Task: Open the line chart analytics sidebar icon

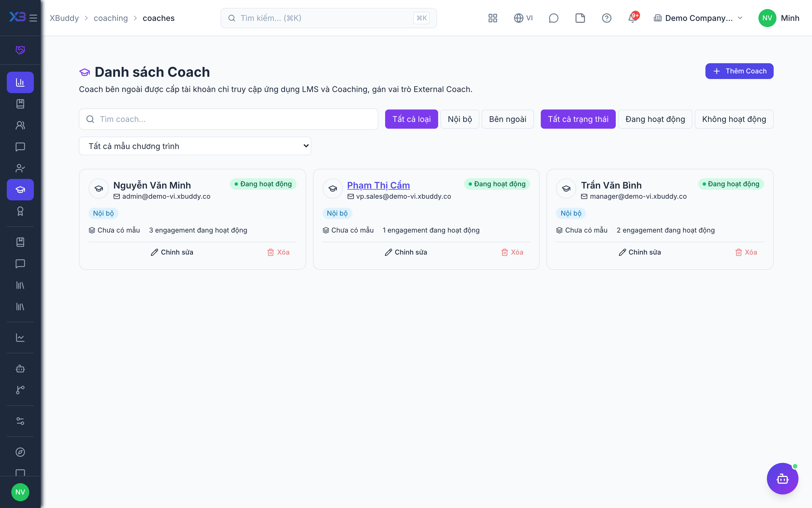Action: click(x=20, y=338)
